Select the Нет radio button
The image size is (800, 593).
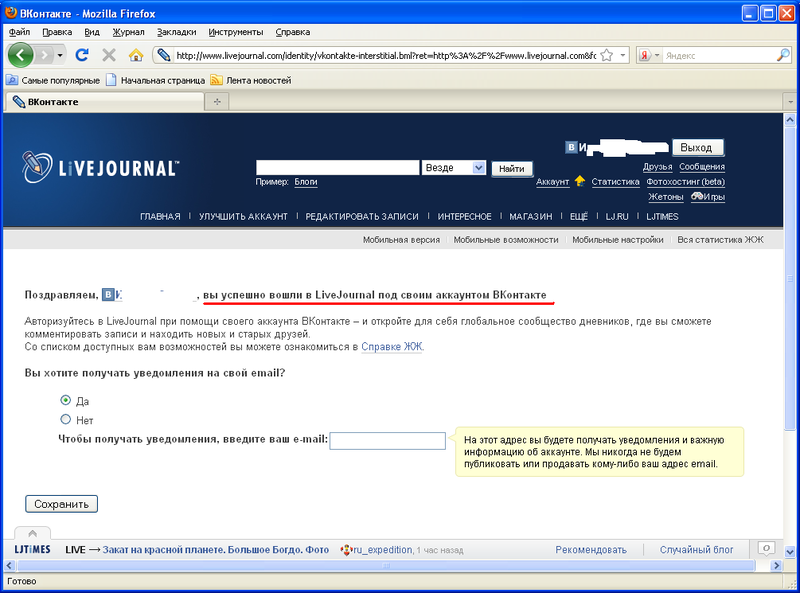pyautogui.click(x=65, y=419)
